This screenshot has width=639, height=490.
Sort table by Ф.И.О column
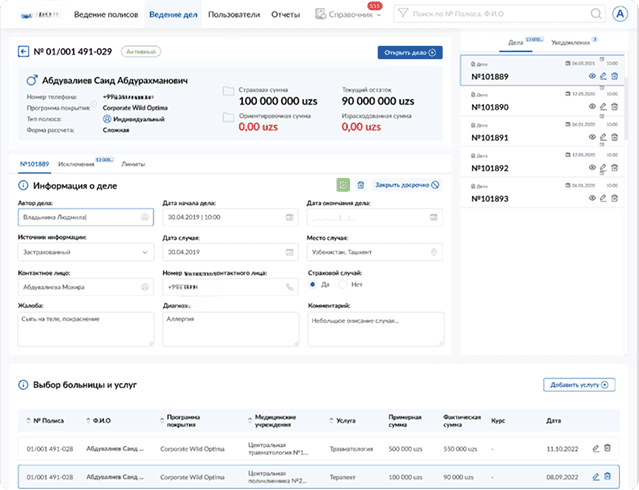(88, 421)
